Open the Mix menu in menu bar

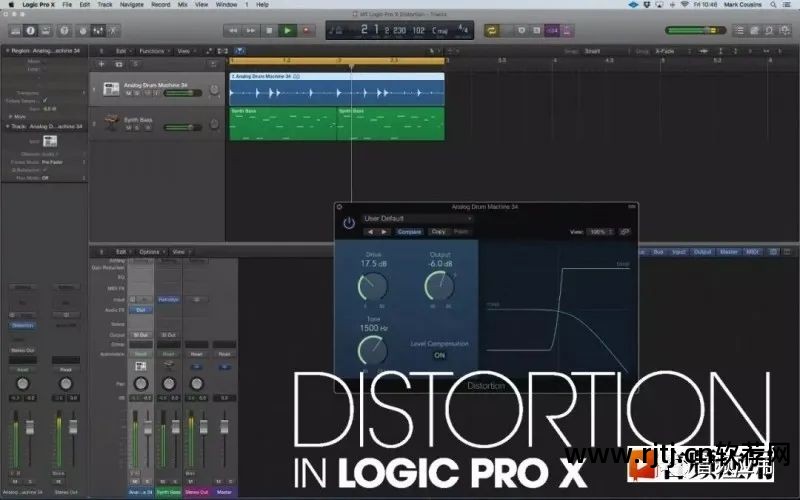(182, 5)
